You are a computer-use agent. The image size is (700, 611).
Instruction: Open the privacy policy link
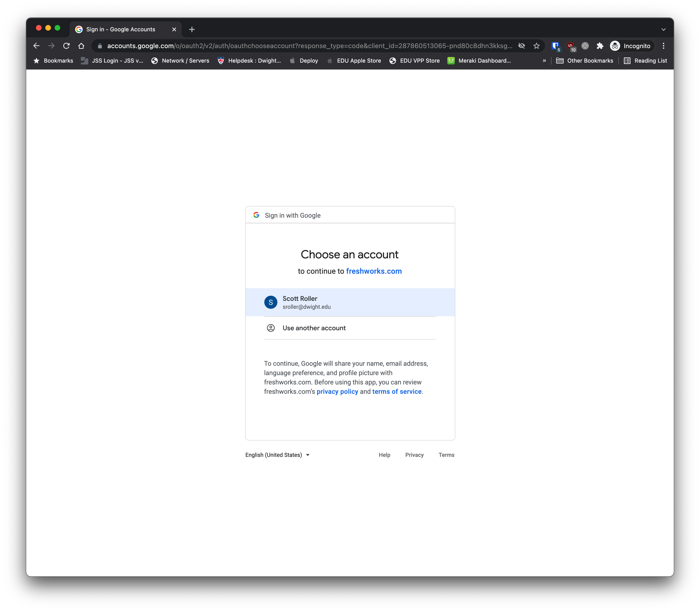coord(337,391)
